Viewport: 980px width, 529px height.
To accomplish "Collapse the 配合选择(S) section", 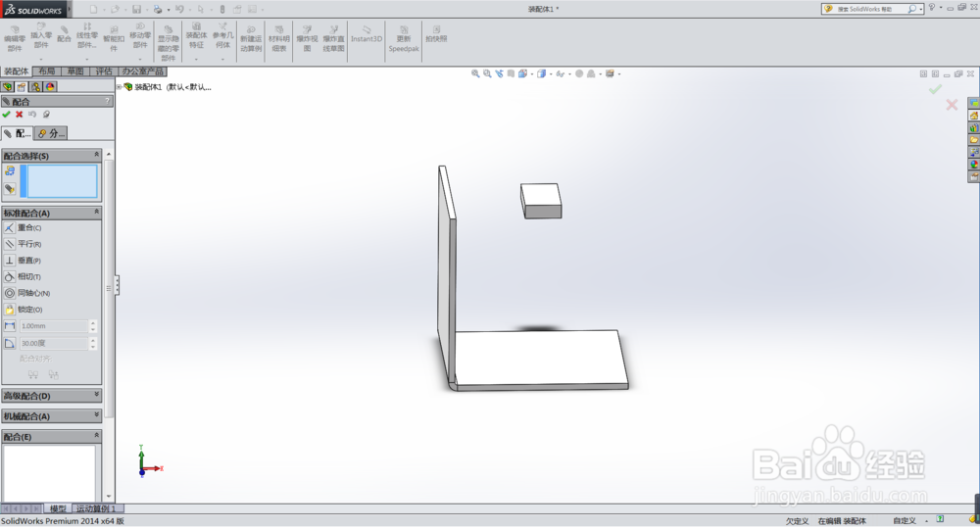I will (x=96, y=155).
